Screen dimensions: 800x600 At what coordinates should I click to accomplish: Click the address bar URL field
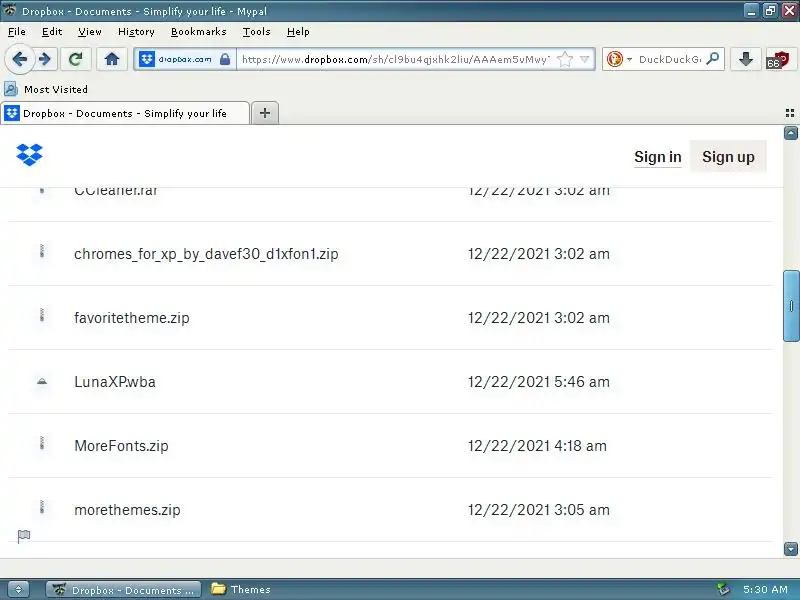(x=395, y=59)
